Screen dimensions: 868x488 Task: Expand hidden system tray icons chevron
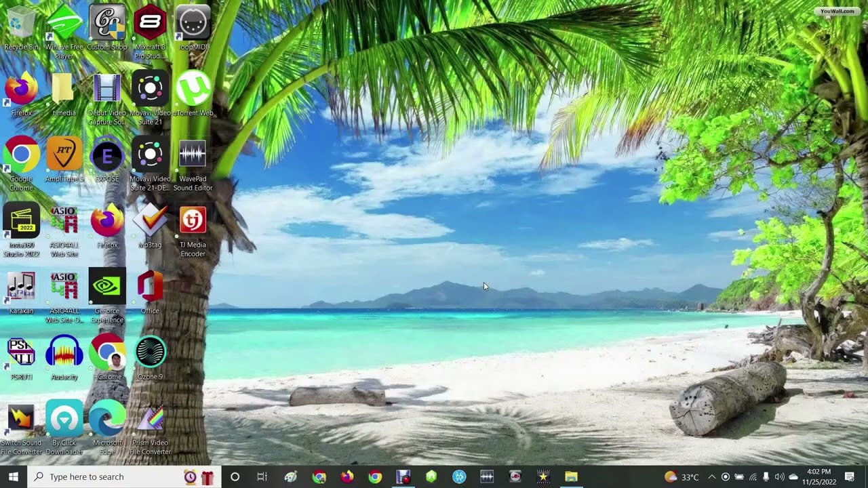pos(711,476)
